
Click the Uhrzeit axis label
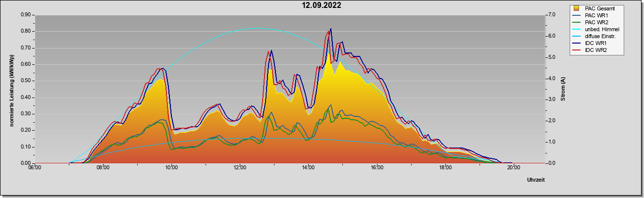coord(536,180)
